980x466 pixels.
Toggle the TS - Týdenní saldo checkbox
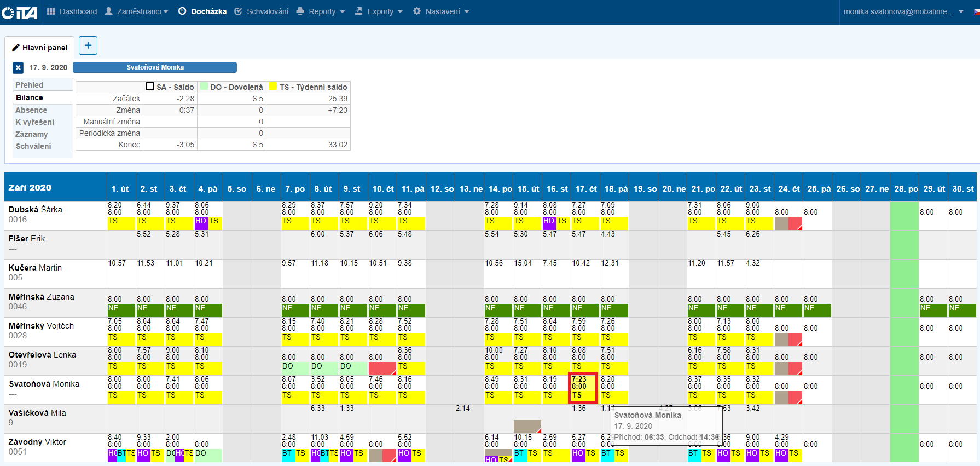[273, 87]
